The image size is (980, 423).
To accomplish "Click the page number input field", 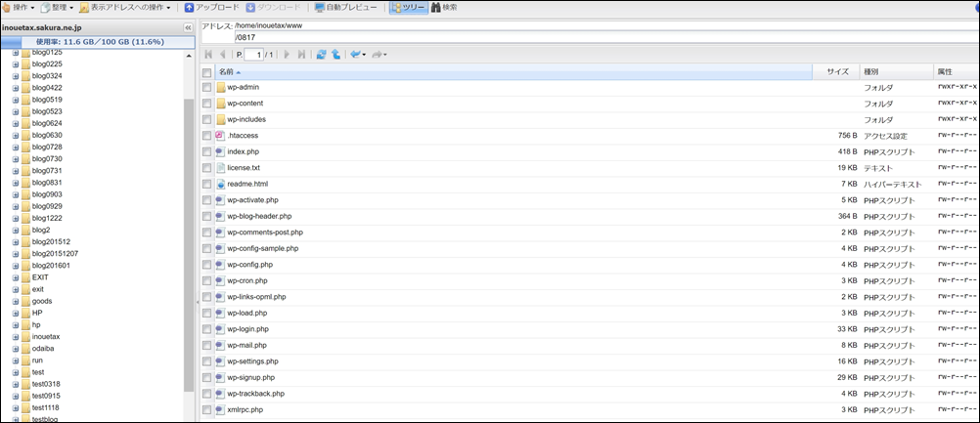I will tap(253, 55).
